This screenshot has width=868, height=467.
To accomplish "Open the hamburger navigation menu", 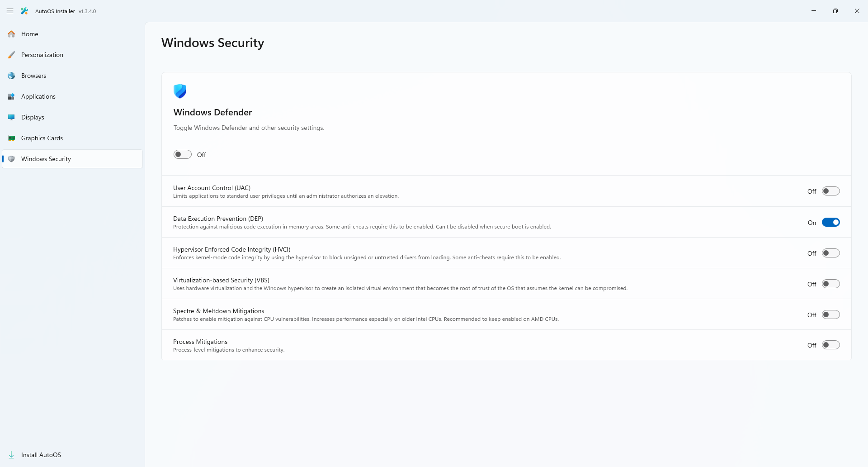I will pos(10,11).
